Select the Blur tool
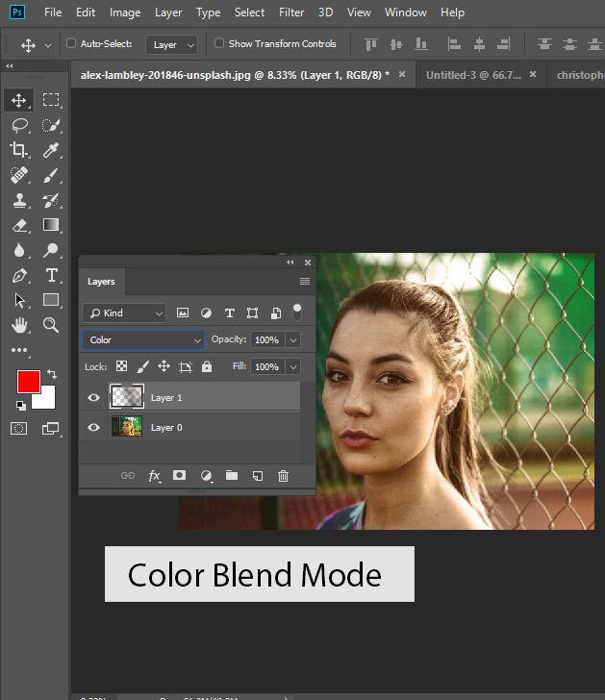 18,250
